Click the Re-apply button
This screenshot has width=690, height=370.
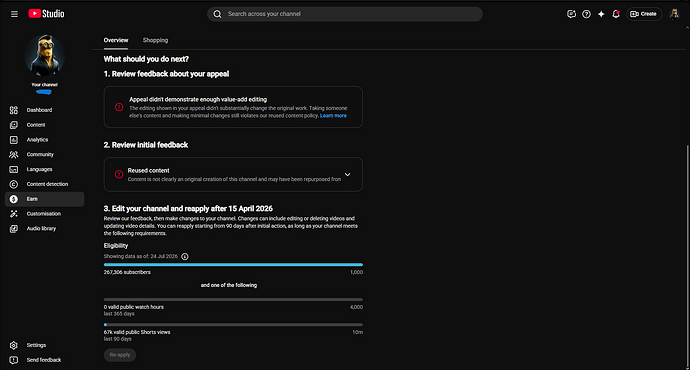[x=120, y=355]
